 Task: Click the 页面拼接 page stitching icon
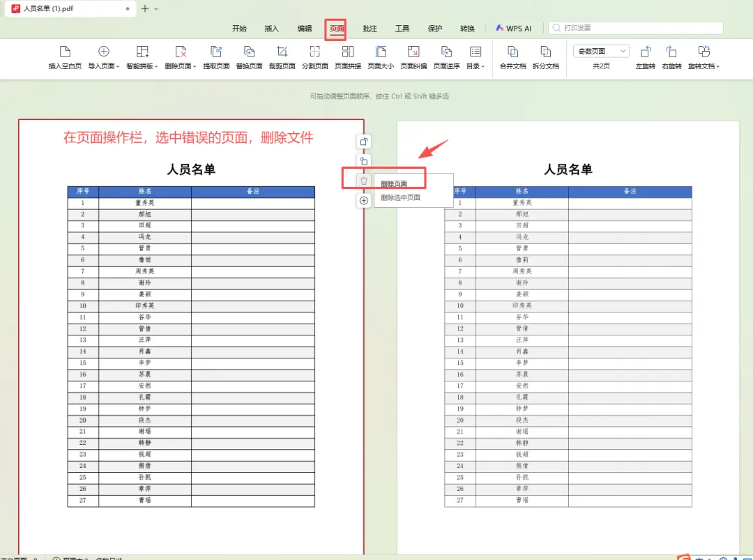coord(348,52)
